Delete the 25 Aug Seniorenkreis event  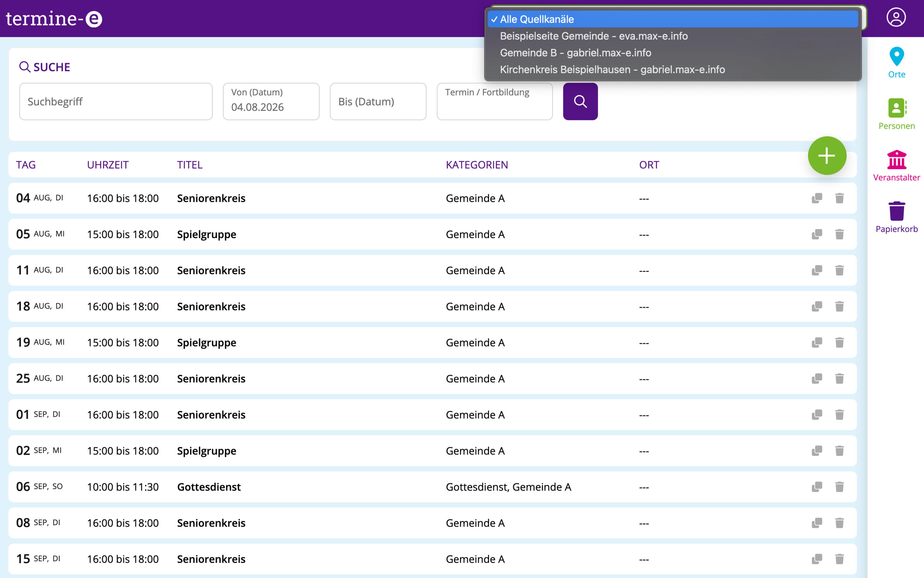pos(839,379)
